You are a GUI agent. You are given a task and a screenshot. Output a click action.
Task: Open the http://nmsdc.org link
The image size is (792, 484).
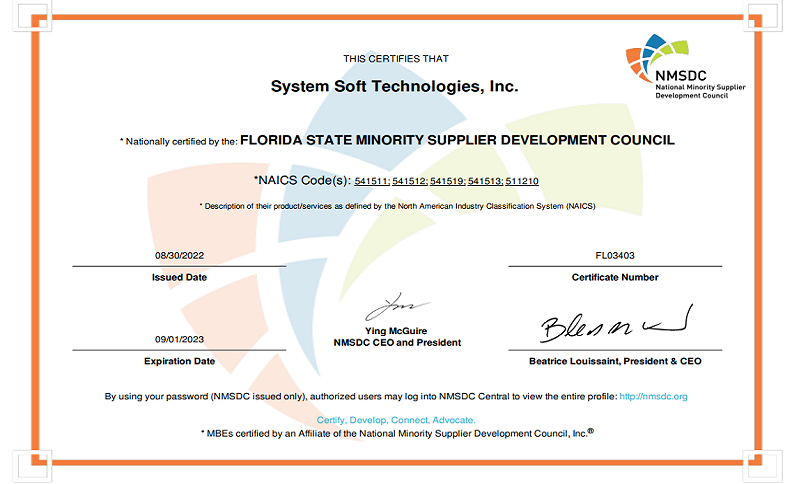pos(653,397)
